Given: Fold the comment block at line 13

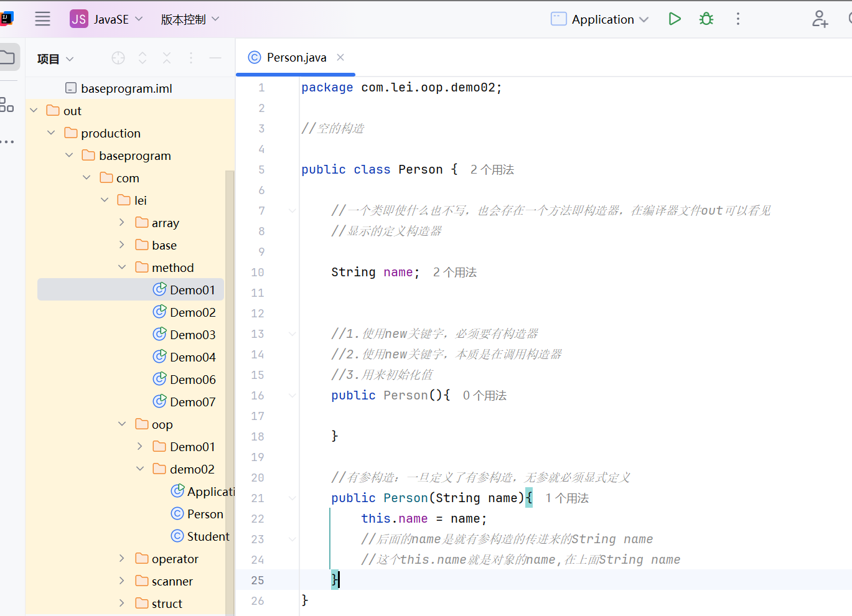Looking at the screenshot, I should click(292, 334).
